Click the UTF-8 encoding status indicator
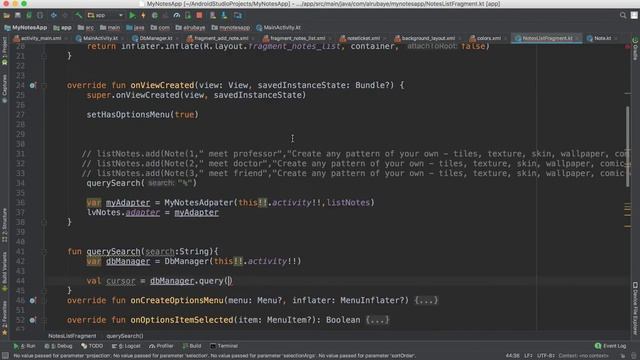This screenshot has height=360, width=640. click(x=546, y=356)
